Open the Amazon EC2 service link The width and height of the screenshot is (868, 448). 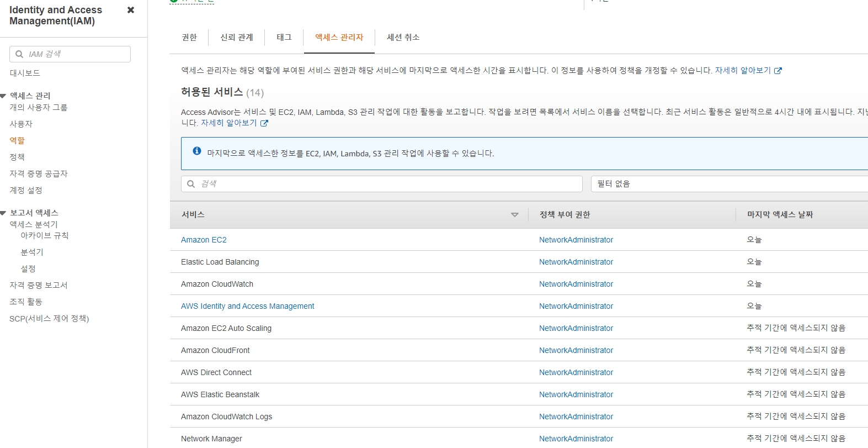(x=204, y=240)
